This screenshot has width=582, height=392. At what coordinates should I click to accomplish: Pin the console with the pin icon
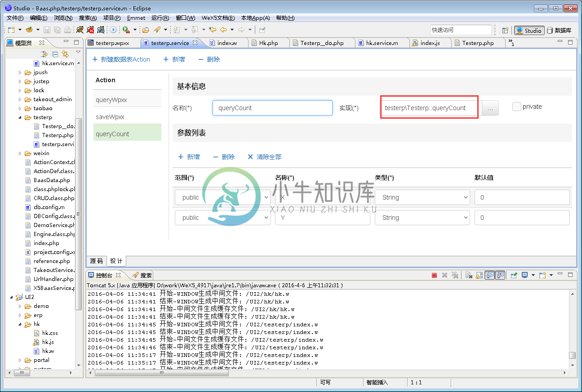click(514, 275)
